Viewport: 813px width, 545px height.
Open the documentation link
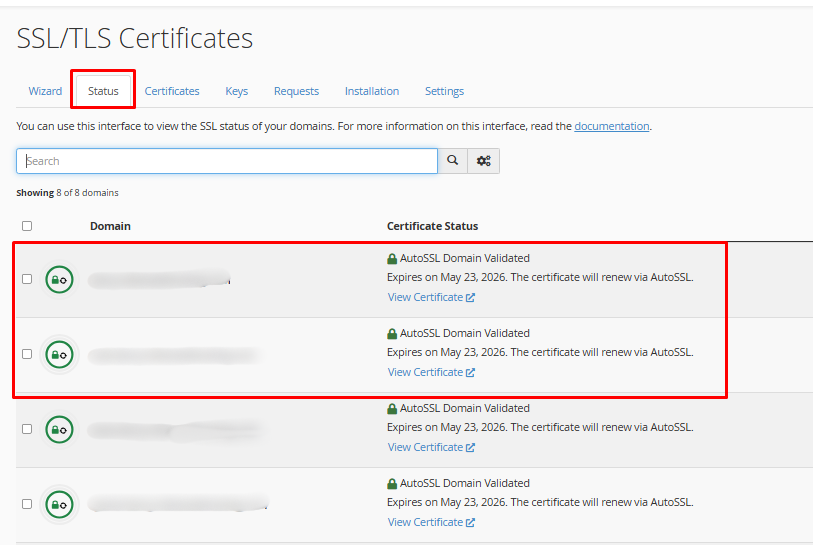612,126
